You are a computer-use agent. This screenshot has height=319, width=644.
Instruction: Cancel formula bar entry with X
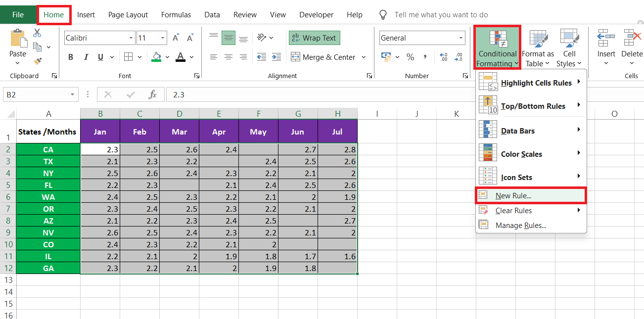tap(108, 94)
